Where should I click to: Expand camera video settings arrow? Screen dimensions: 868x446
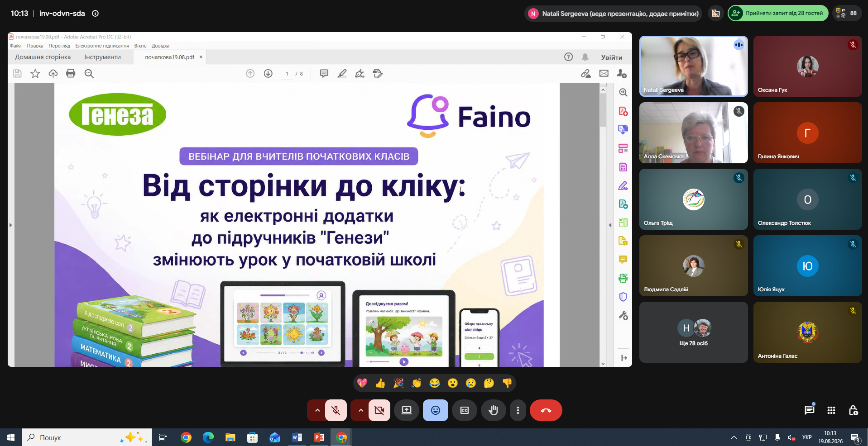coord(360,410)
